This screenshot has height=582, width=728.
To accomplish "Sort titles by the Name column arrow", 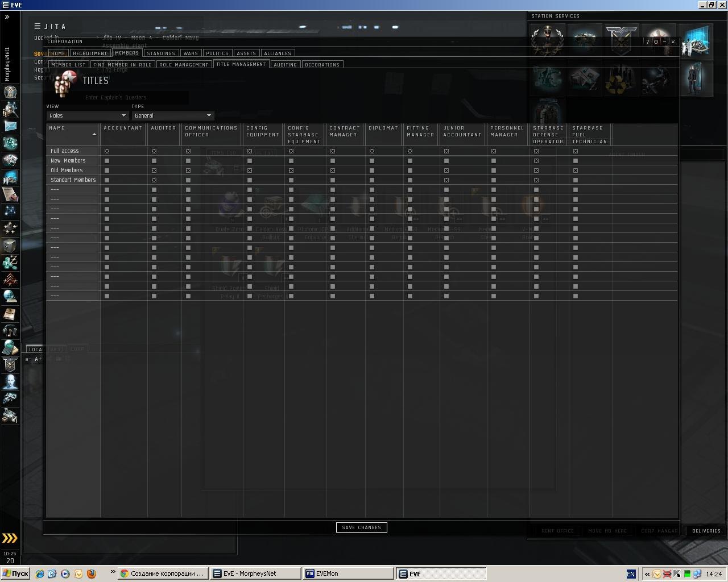I will (x=94, y=135).
